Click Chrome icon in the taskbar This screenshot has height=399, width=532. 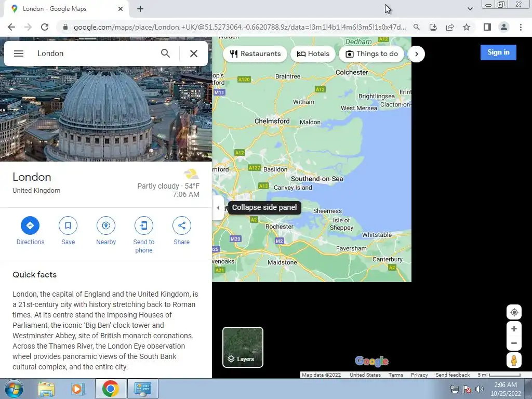110,389
